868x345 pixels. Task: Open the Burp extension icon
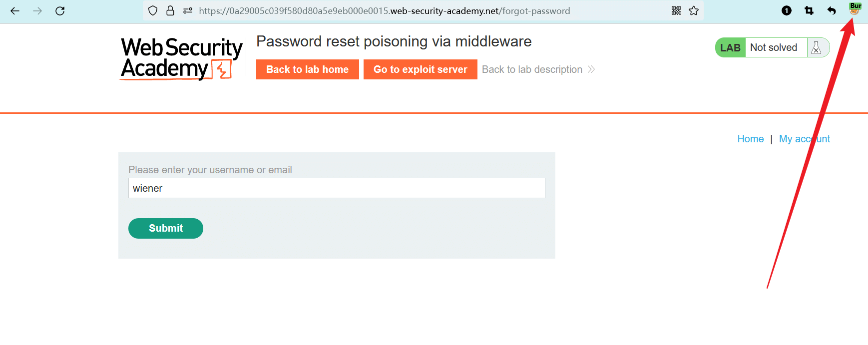(855, 9)
